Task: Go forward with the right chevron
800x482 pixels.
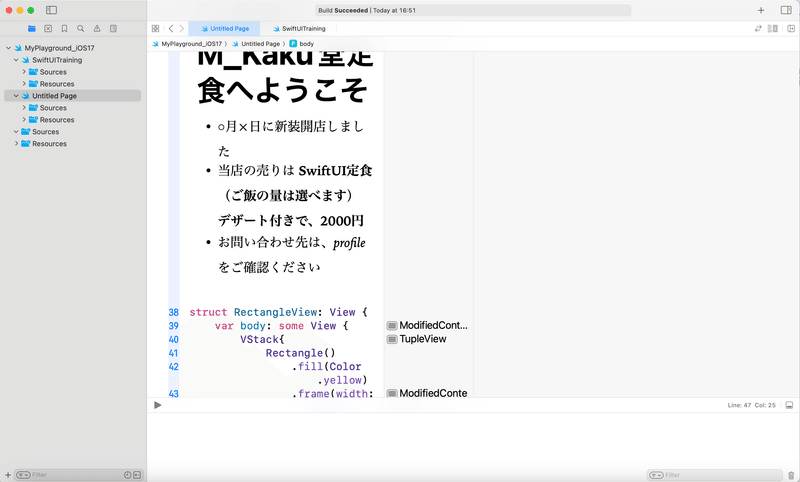Action: (182, 29)
